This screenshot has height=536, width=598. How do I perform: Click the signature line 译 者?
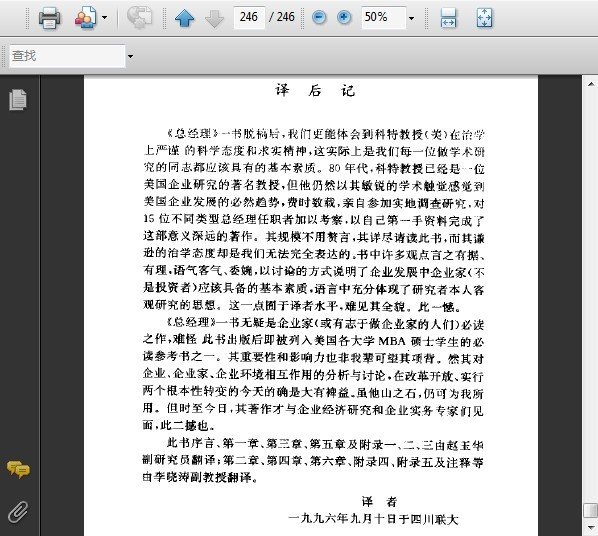[379, 501]
